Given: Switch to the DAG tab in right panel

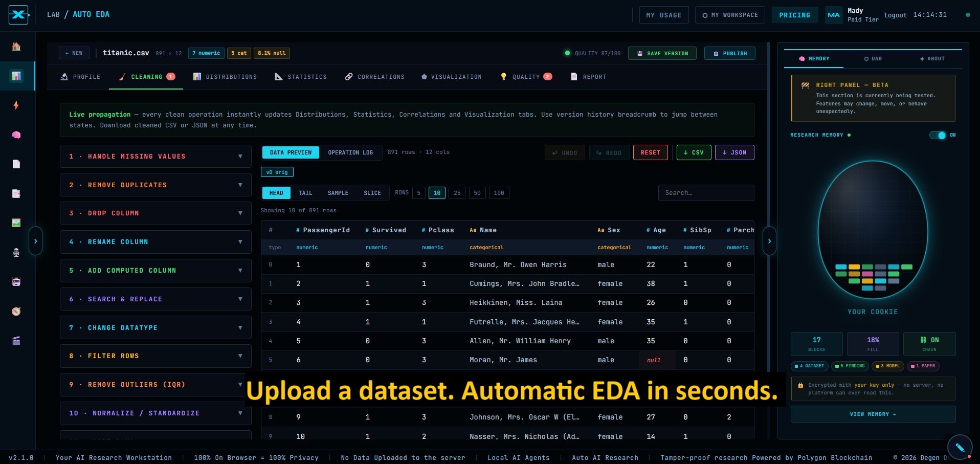Looking at the screenshot, I should pyautogui.click(x=873, y=59).
